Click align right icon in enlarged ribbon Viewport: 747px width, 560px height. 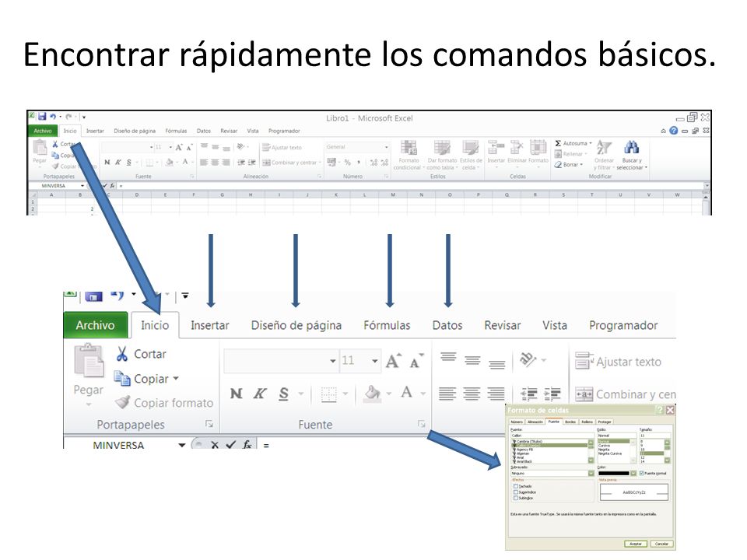[x=496, y=394]
